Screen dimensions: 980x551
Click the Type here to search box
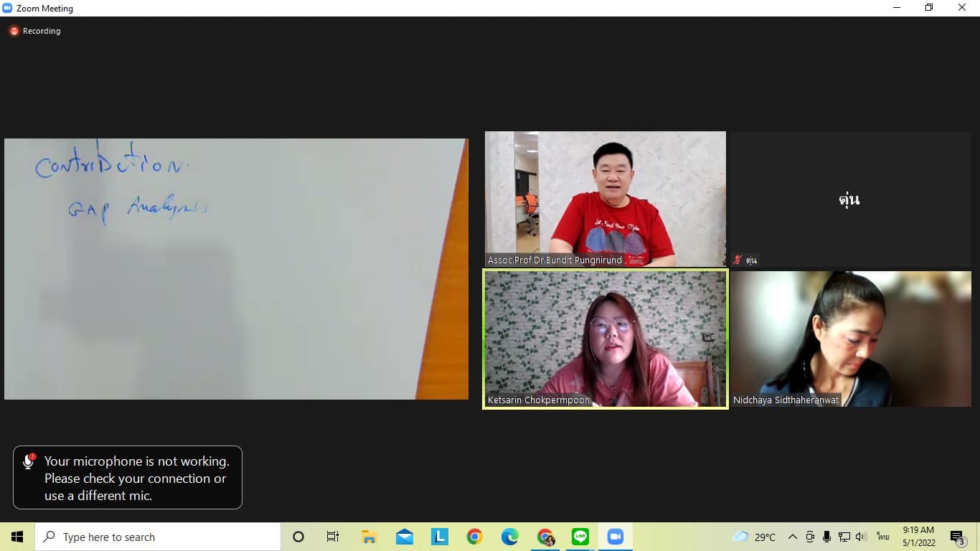coord(158,537)
